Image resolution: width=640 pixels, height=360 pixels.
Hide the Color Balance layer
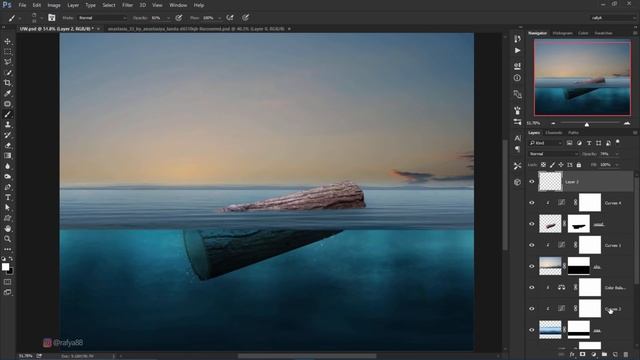(x=531, y=288)
